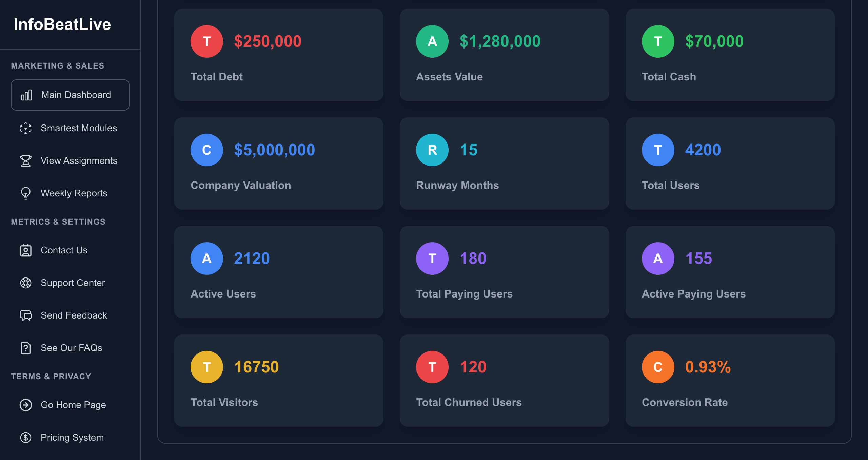
Task: Go to the Support Center link
Action: click(x=73, y=283)
